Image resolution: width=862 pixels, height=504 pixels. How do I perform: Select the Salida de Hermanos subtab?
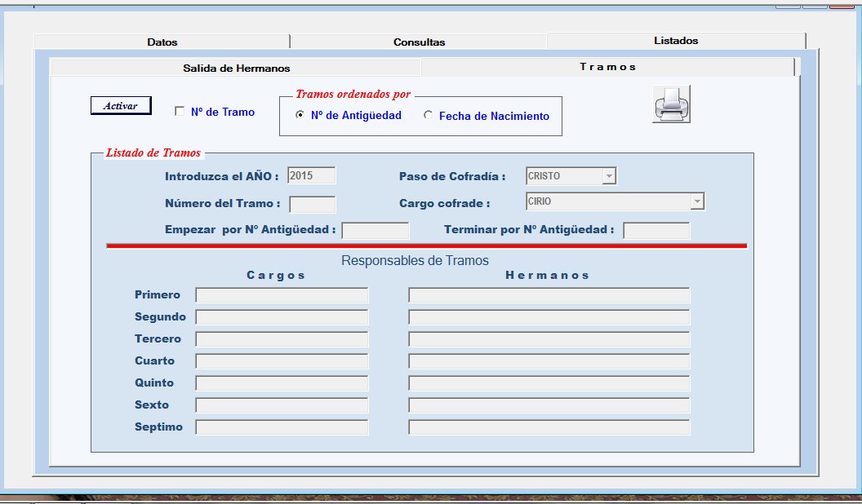[236, 68]
